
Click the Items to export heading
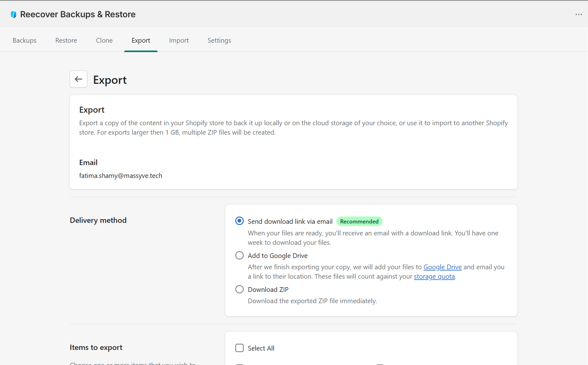coord(96,347)
